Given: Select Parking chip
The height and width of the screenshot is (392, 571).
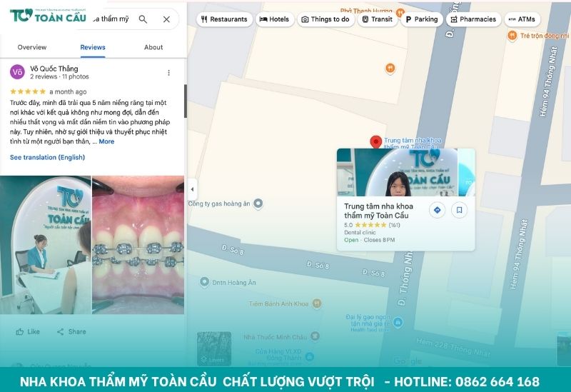Looking at the screenshot, I should [422, 19].
